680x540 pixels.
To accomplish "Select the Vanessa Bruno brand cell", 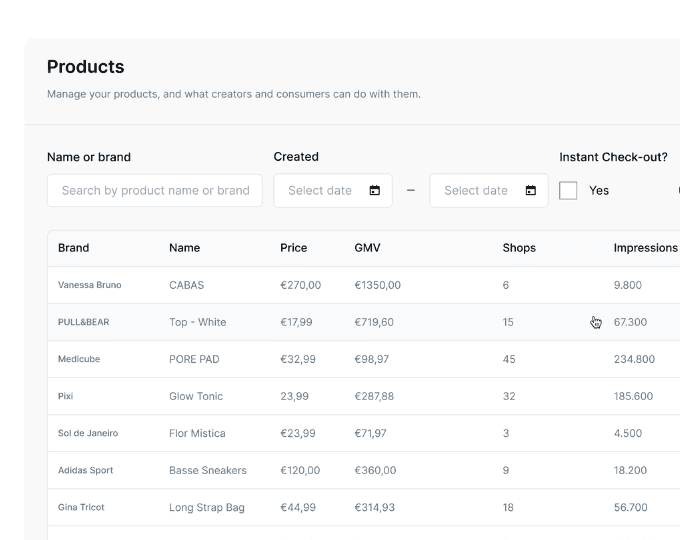I will (90, 285).
